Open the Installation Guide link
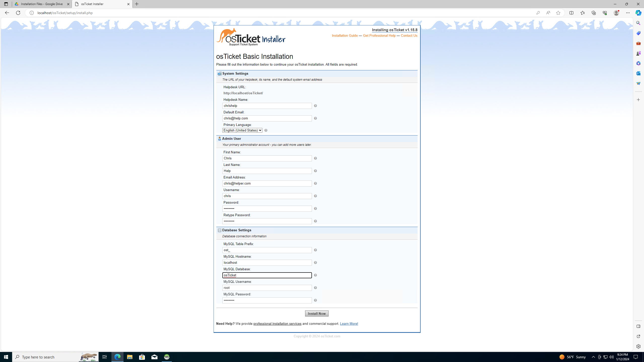The width and height of the screenshot is (644, 362). click(x=344, y=36)
